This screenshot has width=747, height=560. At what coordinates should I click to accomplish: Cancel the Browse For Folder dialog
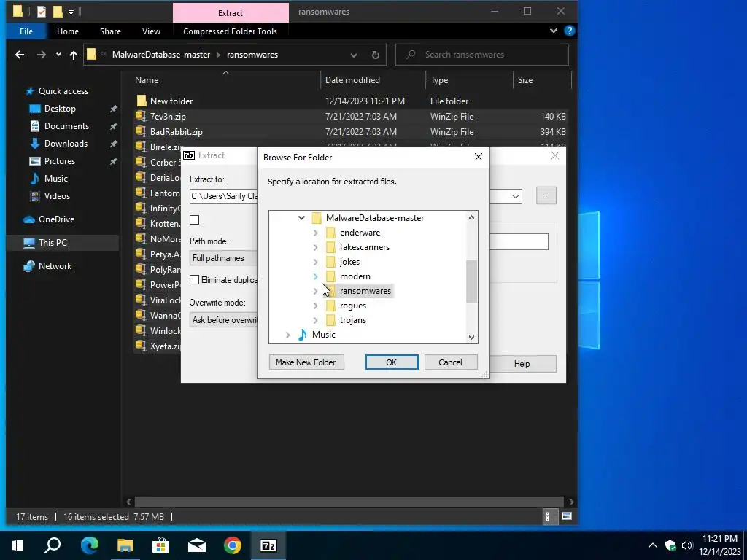(x=451, y=362)
